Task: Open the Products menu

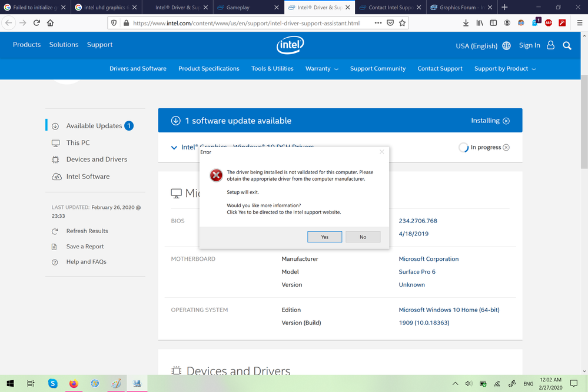Action: 26,45
